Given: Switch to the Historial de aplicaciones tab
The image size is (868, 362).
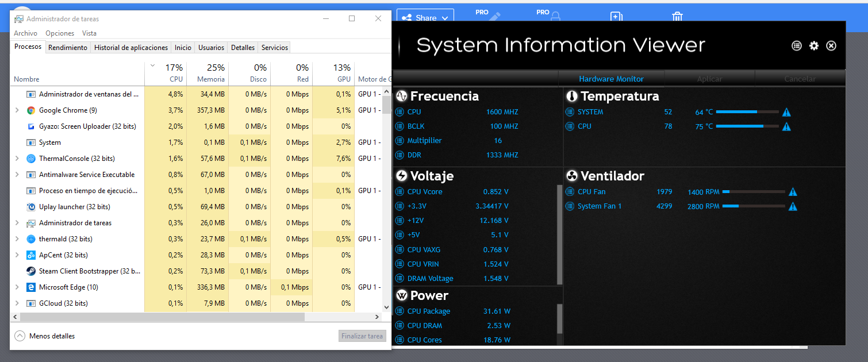Looking at the screenshot, I should click(131, 48).
